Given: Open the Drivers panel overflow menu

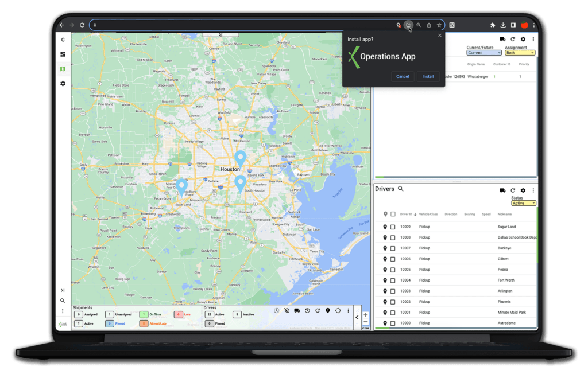Looking at the screenshot, I should coord(532,190).
